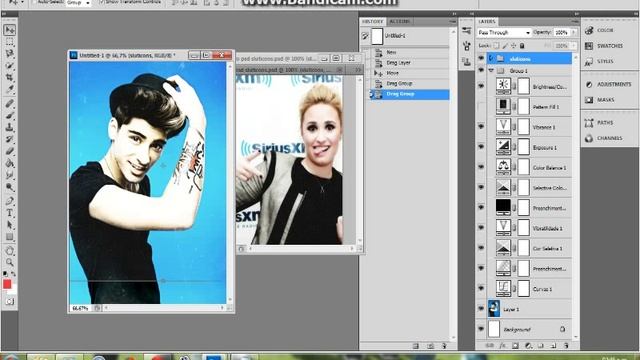Select the Hand tool

[x=9, y=250]
